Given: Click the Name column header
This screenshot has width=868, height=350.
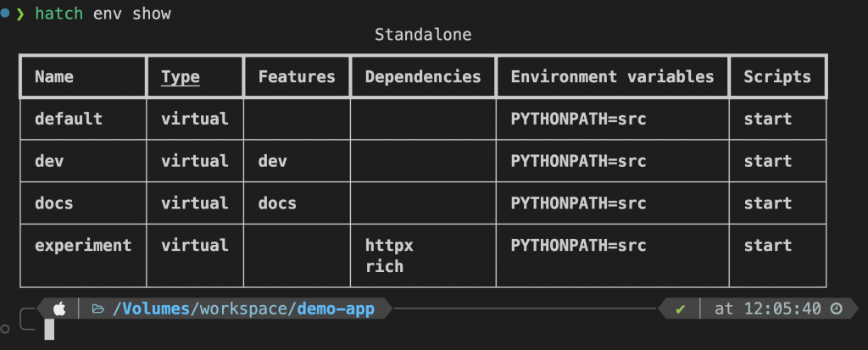Looking at the screenshot, I should point(54,77).
